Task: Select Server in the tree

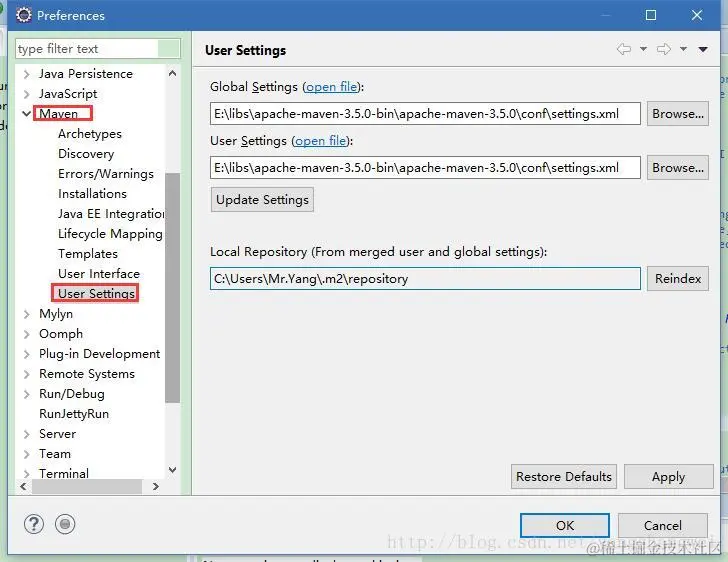Action: point(57,434)
